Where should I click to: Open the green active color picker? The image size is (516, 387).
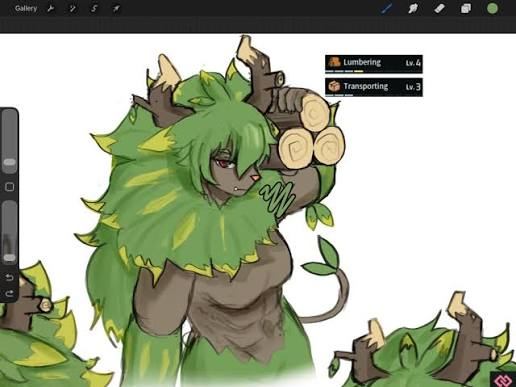492,8
